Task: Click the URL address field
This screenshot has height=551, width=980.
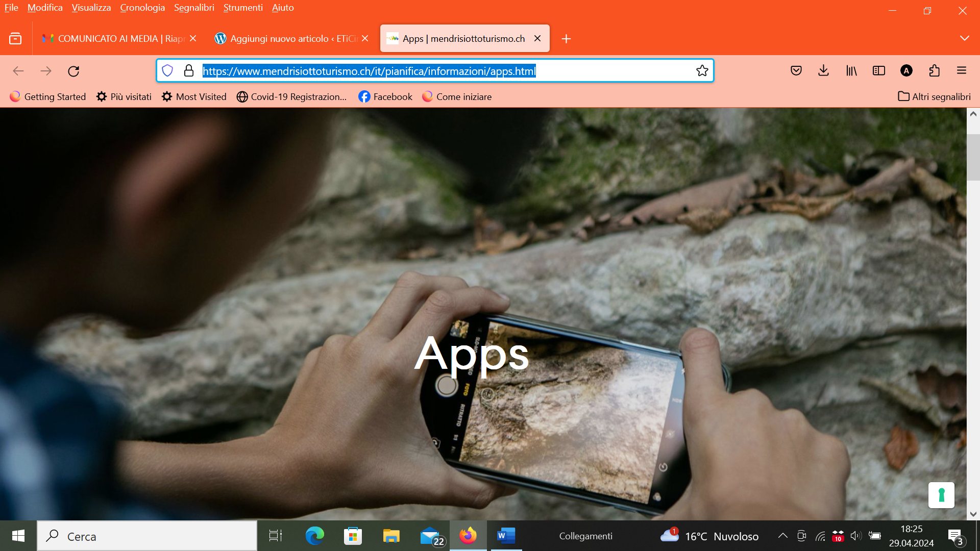Action: pyautogui.click(x=435, y=71)
